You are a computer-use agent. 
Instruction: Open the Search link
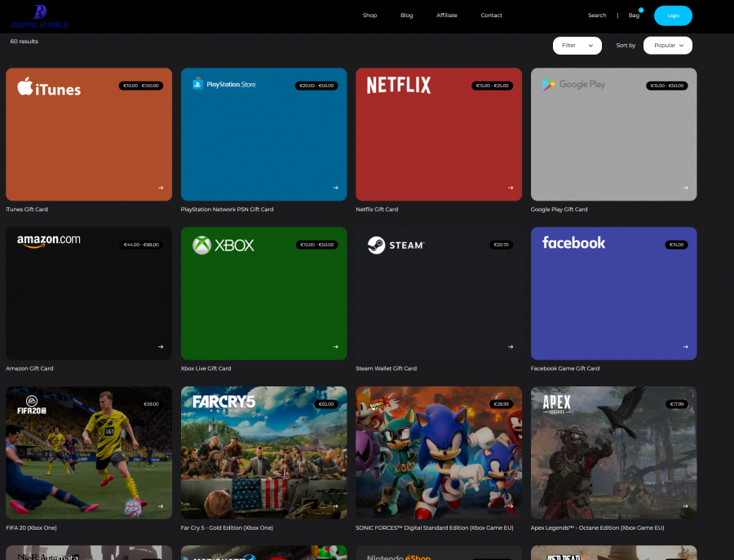pyautogui.click(x=597, y=15)
